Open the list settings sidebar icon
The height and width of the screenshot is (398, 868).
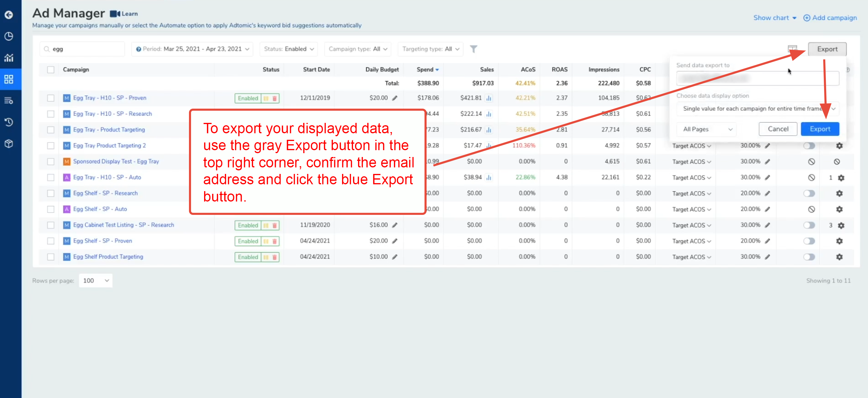(x=9, y=100)
